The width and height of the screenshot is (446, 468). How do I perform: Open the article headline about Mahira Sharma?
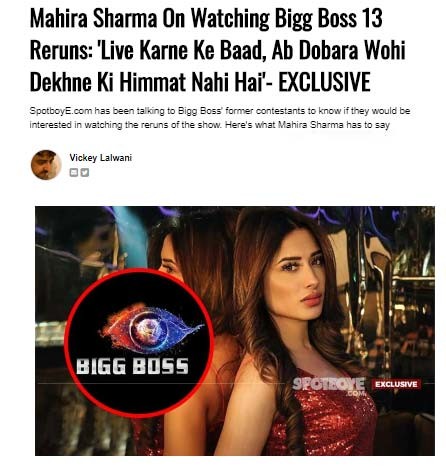[217, 50]
